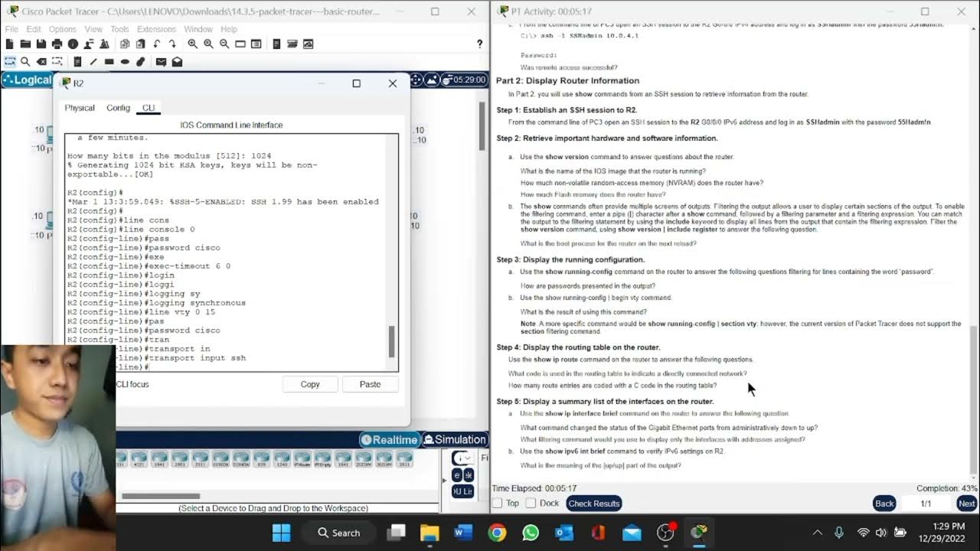Select the 4321 router device icon
This screenshot has height=551, width=980.
point(140,459)
